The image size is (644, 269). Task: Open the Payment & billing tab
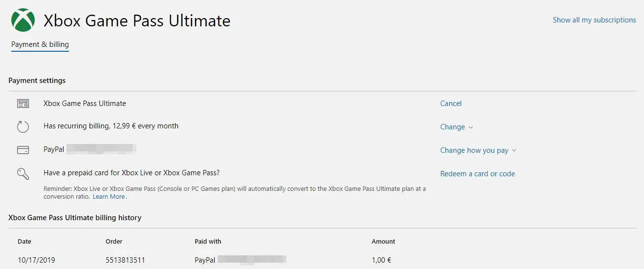(40, 44)
